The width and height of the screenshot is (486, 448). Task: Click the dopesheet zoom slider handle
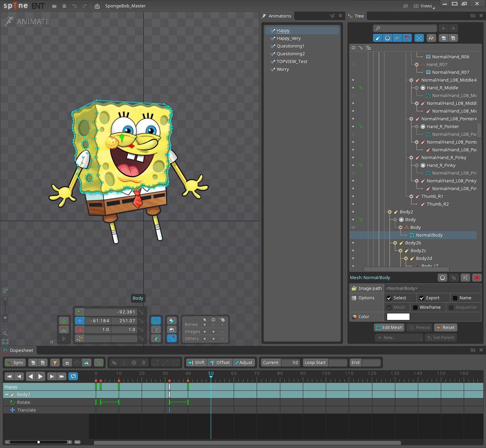tap(38, 442)
